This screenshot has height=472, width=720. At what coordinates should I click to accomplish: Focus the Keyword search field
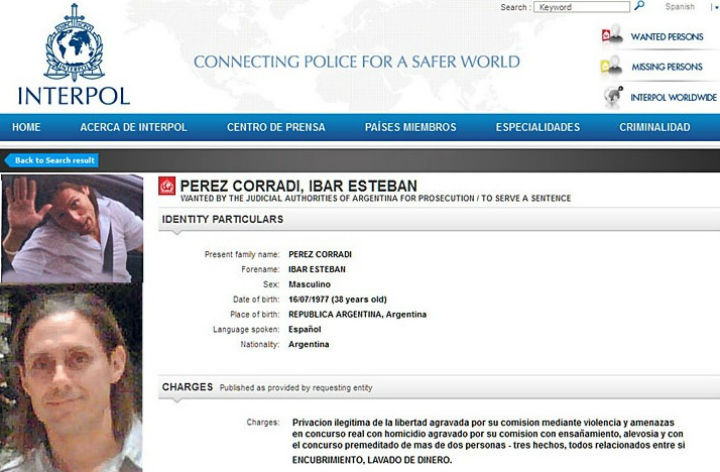[582, 7]
